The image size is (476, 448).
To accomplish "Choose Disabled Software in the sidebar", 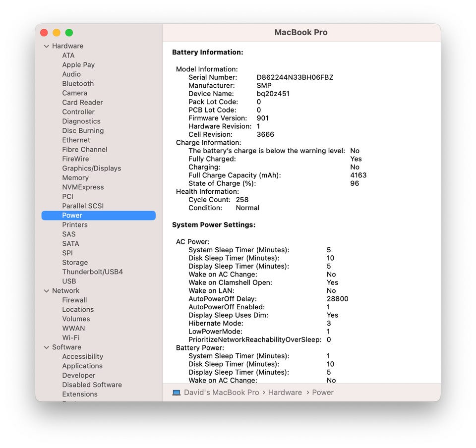I will 92,385.
